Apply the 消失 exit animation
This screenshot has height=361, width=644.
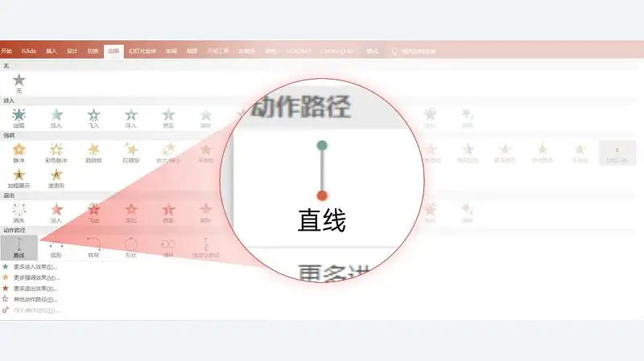[19, 213]
